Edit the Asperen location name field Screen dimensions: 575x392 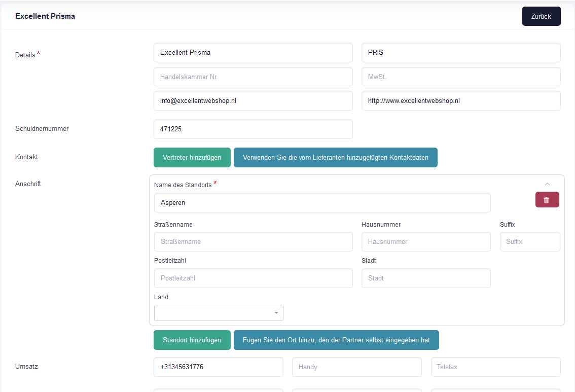coord(322,202)
